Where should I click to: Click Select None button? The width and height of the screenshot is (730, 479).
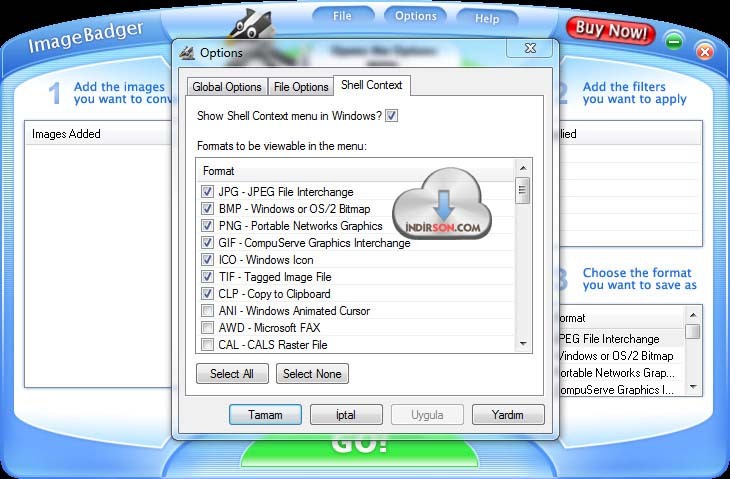tap(312, 374)
